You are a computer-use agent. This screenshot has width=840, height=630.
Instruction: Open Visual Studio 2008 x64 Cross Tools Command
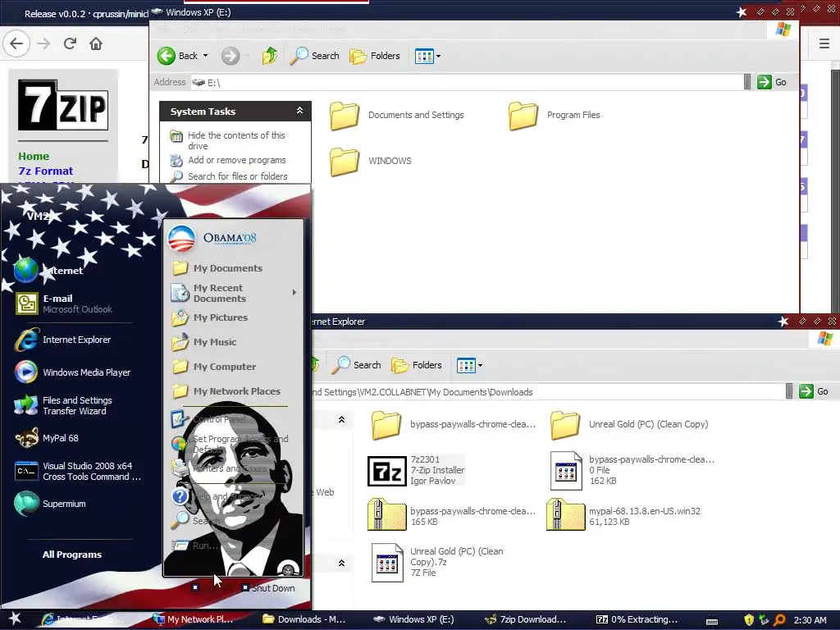78,472
